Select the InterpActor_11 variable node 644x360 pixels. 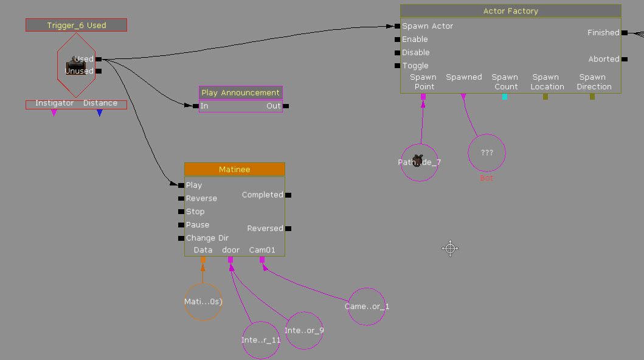[x=261, y=340]
